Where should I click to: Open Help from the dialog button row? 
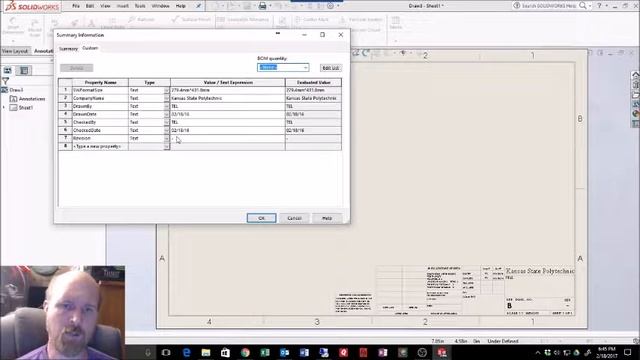click(327, 218)
